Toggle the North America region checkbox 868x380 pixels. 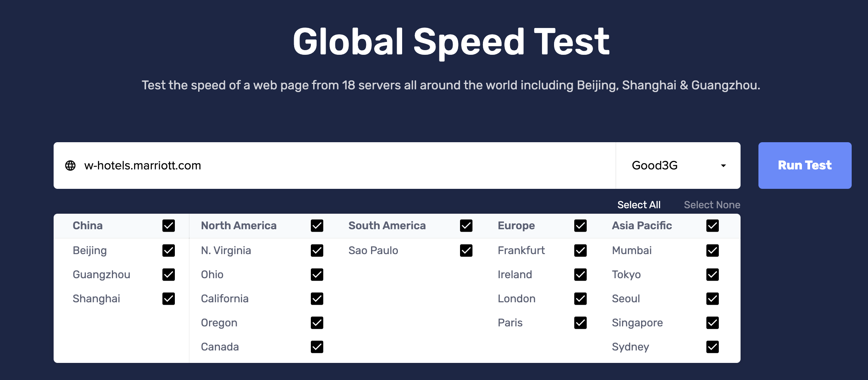point(317,226)
